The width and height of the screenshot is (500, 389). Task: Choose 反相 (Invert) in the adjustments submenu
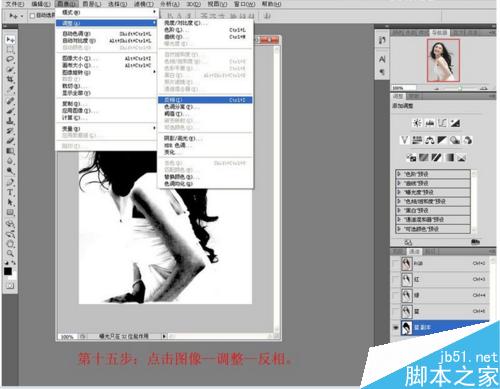[x=205, y=100]
